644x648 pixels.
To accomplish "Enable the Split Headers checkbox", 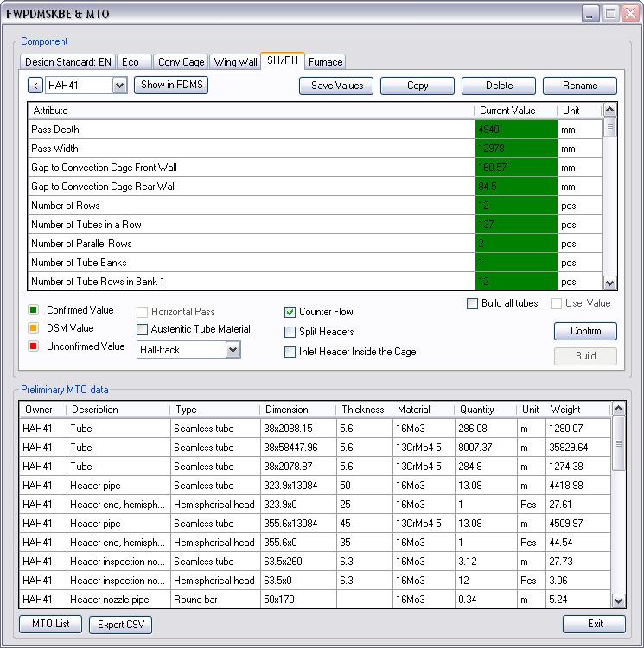I will 290,332.
